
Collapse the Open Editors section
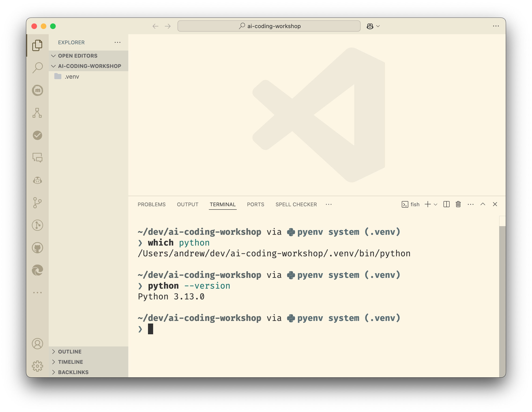(x=89, y=56)
